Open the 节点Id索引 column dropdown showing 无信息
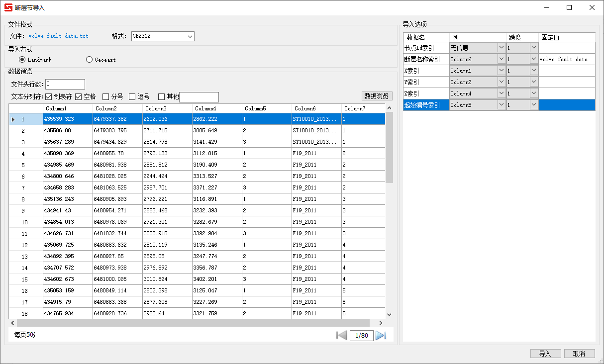 501,47
